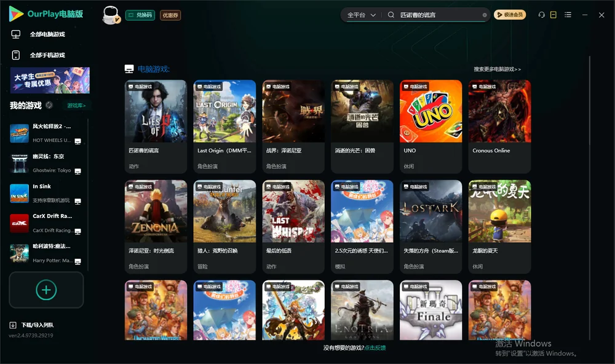Open the UNO game cover
This screenshot has width=615, height=364.
tap(430, 111)
